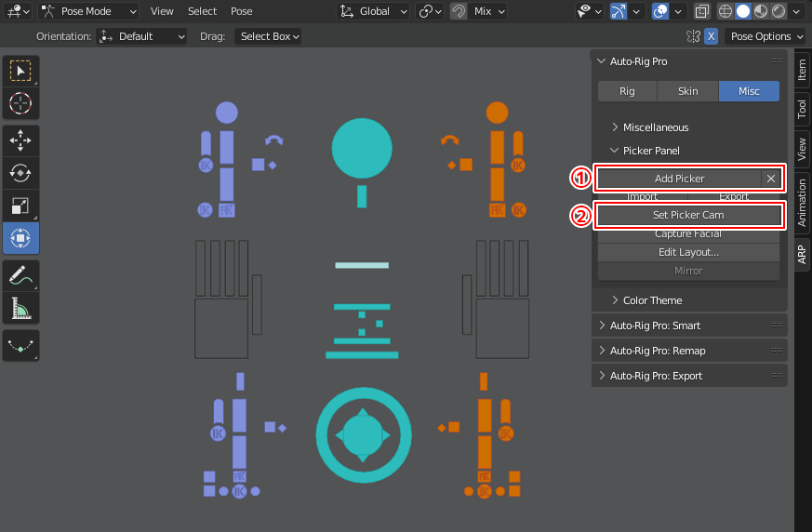The width and height of the screenshot is (812, 532).
Task: Switch to the Skin tab
Action: pos(687,91)
